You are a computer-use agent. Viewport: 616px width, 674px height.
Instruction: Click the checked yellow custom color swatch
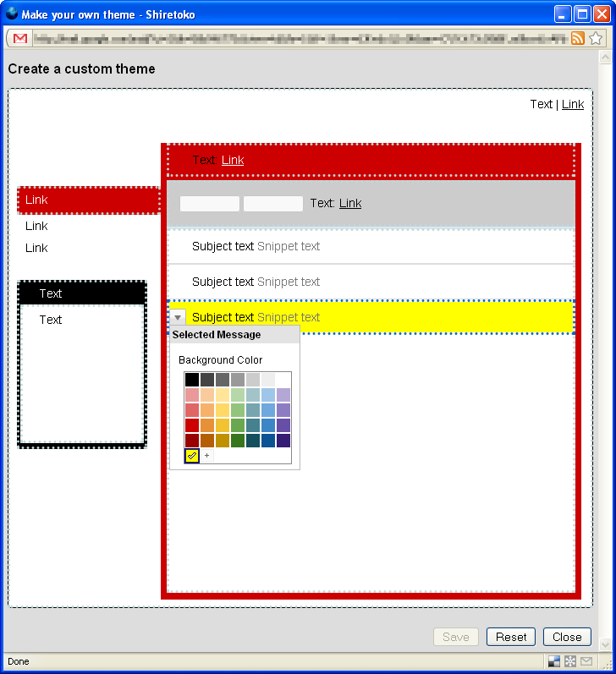tap(192, 456)
